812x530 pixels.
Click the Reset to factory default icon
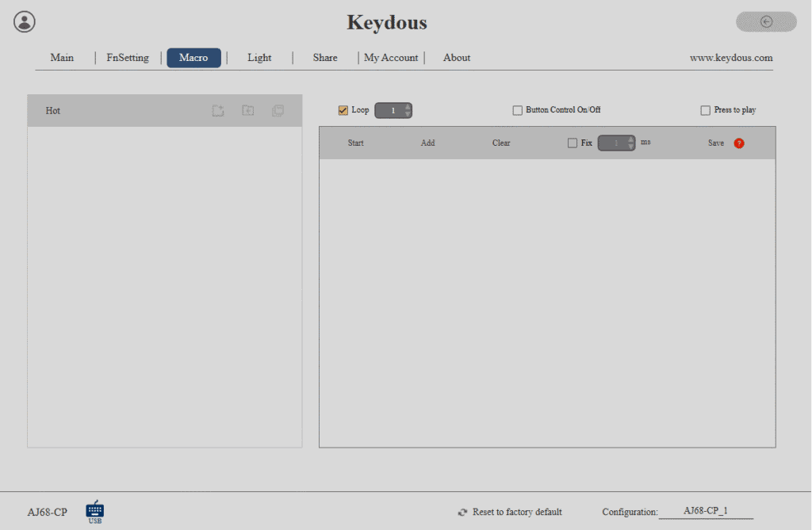pyautogui.click(x=462, y=513)
